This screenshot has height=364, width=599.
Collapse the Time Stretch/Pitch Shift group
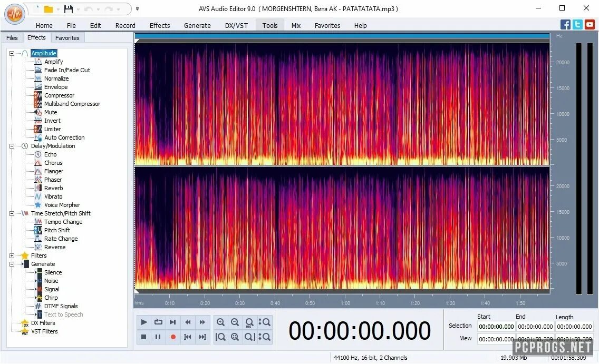pyautogui.click(x=12, y=214)
